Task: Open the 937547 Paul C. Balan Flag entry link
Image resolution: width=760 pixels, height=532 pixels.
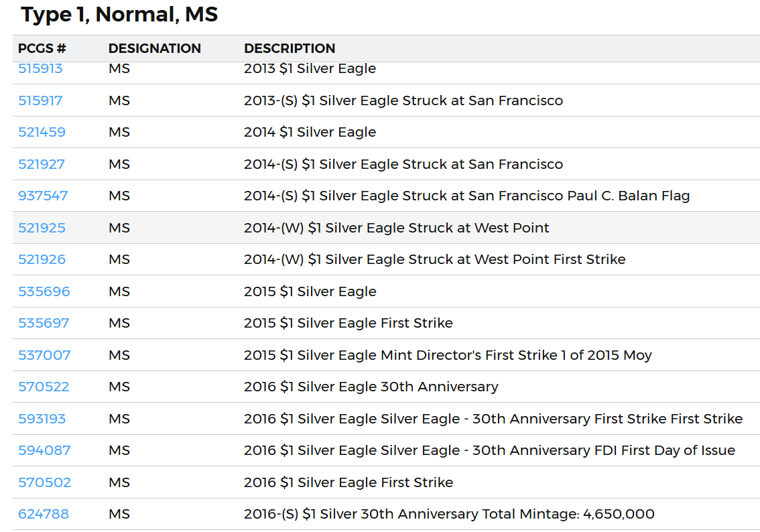Action: [43, 196]
